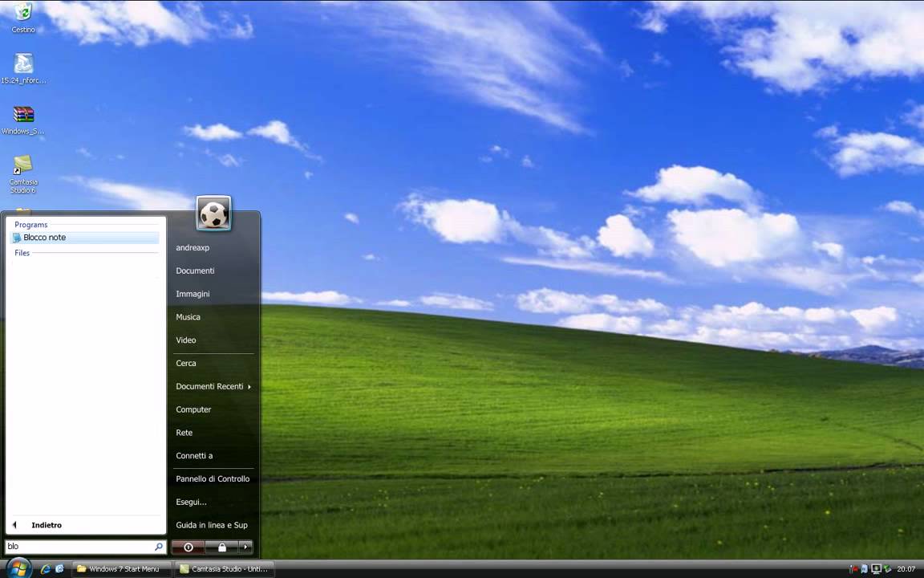Open Connetti a from Start menu
This screenshot has width=924, height=578.
[x=194, y=455]
